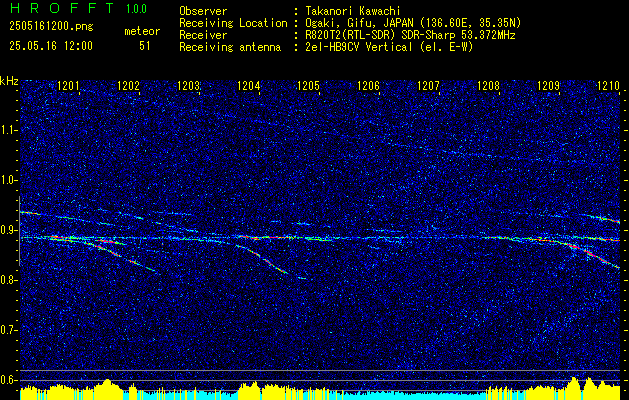This screenshot has height=400, width=629.
Task: Click the 0.6 kHz frequency label
Action: pyautogui.click(x=8, y=380)
